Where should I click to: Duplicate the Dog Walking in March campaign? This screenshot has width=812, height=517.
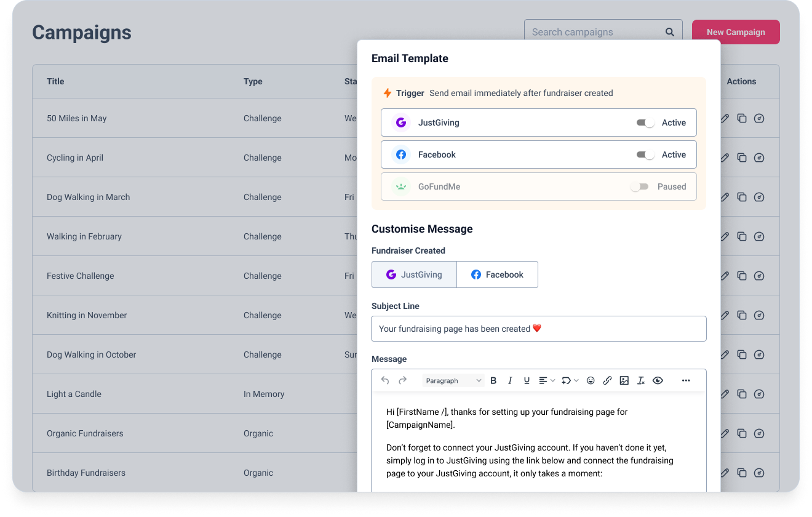[742, 197]
